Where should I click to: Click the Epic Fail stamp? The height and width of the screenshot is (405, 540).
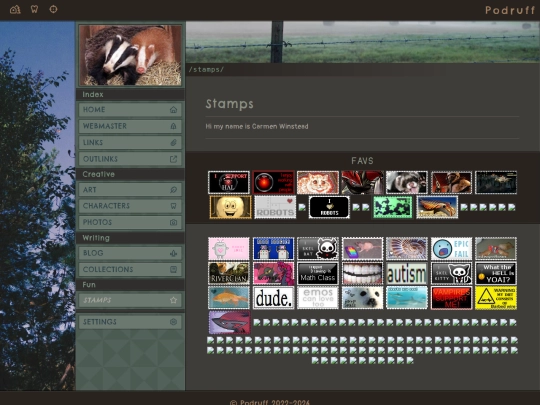pyautogui.click(x=451, y=249)
